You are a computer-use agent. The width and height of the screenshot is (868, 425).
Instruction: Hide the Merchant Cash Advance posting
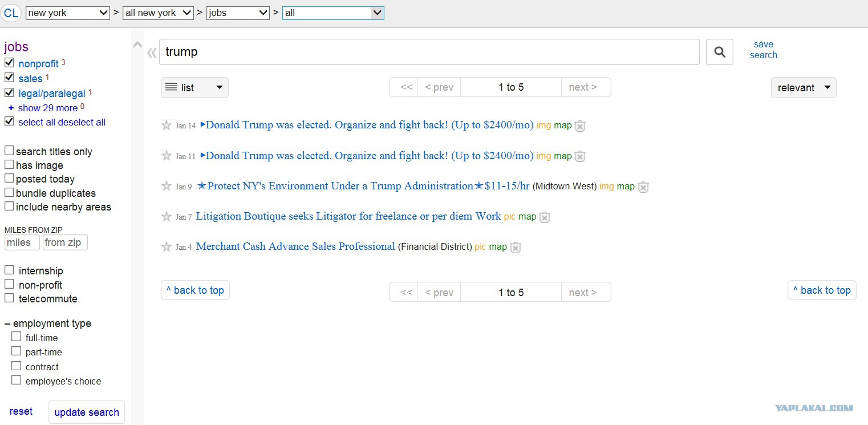coord(516,248)
